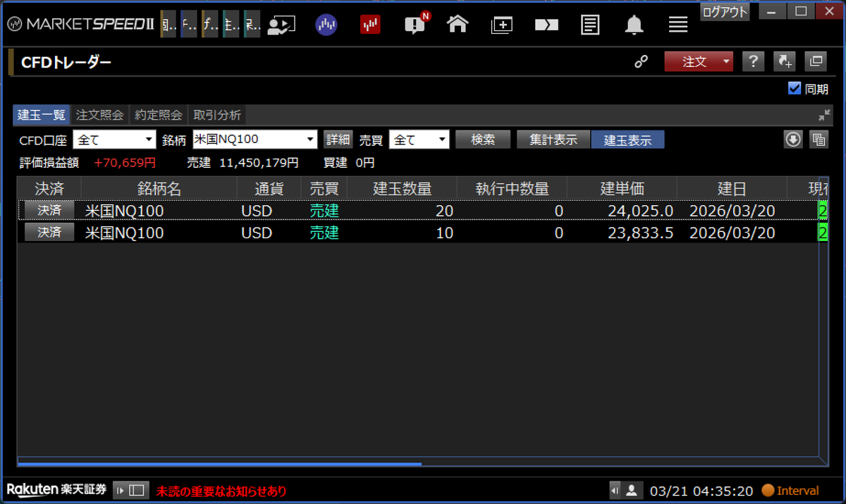Click the MARKETSPEED II logo
The width and height of the screenshot is (846, 504).
(81, 25)
